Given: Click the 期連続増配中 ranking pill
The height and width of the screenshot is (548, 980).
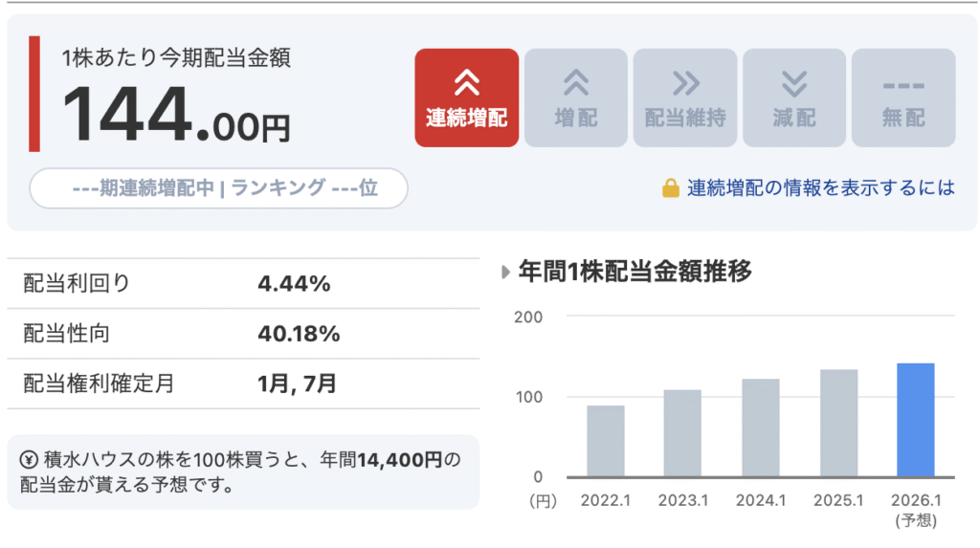Looking at the screenshot, I should 219,188.
